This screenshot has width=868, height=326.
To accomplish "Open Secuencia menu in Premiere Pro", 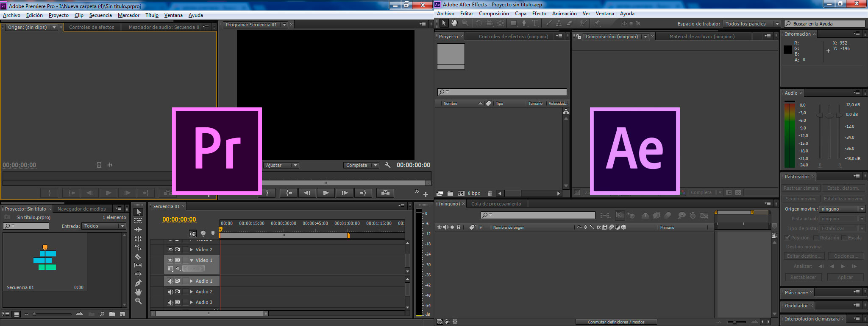I will pyautogui.click(x=100, y=15).
